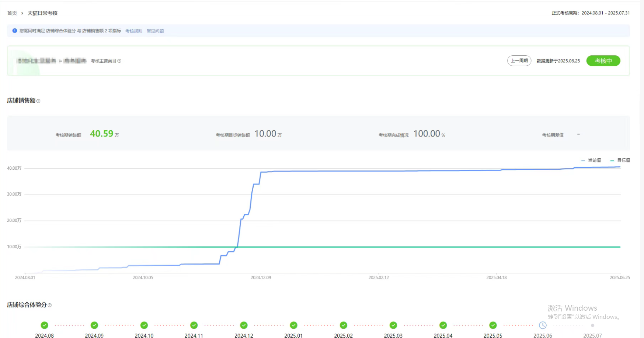644x338 pixels.
Task: Click the 上一周期 button
Action: tap(519, 61)
